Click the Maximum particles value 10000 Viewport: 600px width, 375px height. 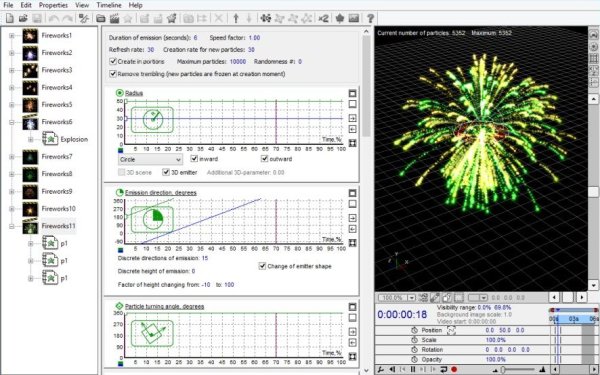coord(238,61)
